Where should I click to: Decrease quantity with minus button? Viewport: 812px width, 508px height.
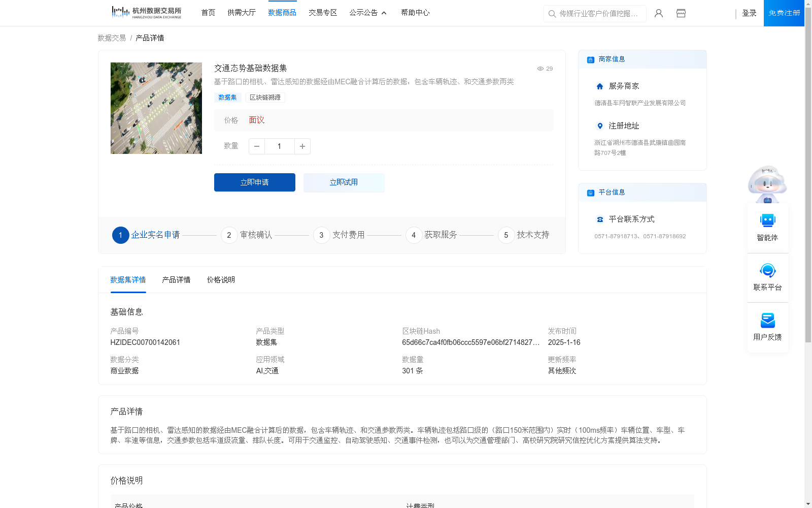tap(257, 146)
